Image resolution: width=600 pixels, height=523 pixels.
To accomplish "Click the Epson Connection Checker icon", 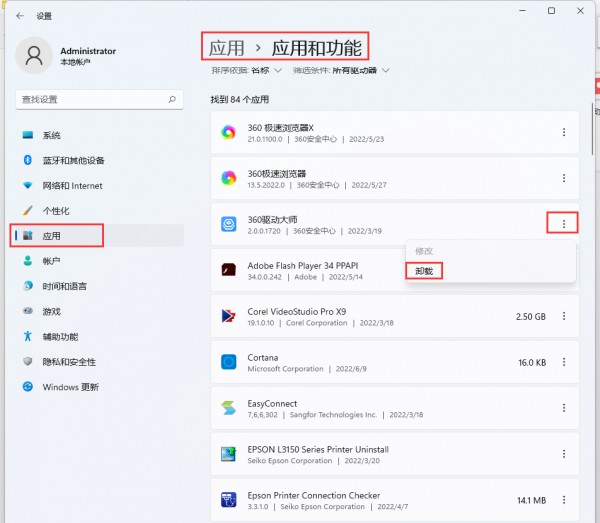I will click(x=228, y=500).
